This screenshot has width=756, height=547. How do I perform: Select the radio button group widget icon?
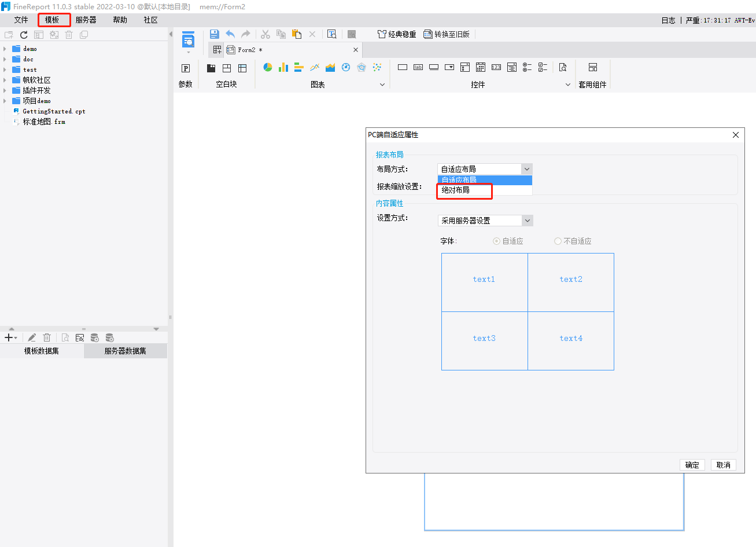point(527,67)
